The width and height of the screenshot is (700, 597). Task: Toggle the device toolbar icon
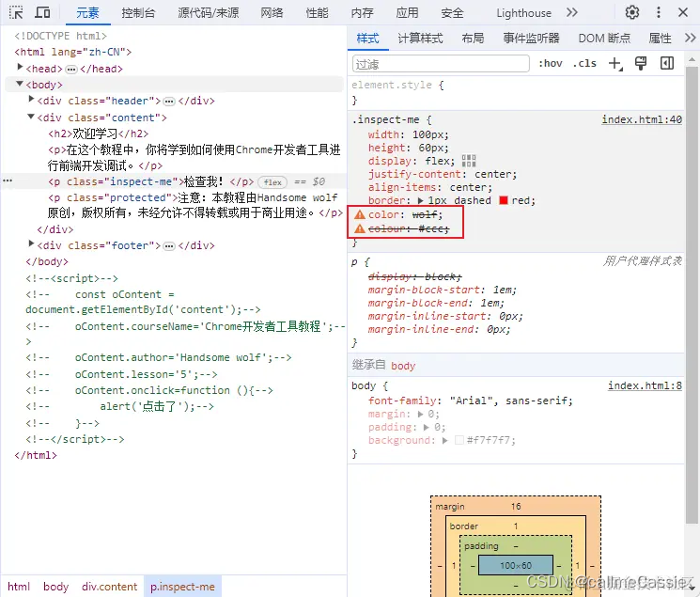[x=42, y=12]
